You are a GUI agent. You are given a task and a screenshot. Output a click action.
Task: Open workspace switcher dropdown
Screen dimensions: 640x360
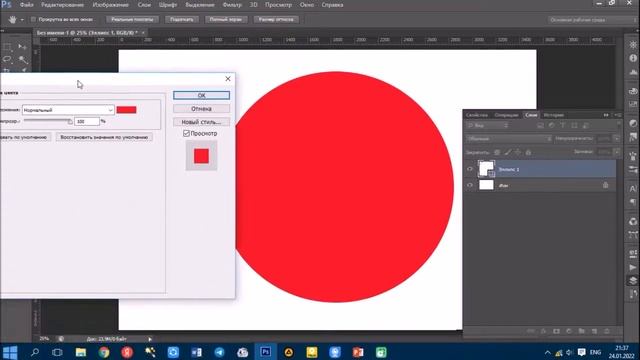pos(592,20)
